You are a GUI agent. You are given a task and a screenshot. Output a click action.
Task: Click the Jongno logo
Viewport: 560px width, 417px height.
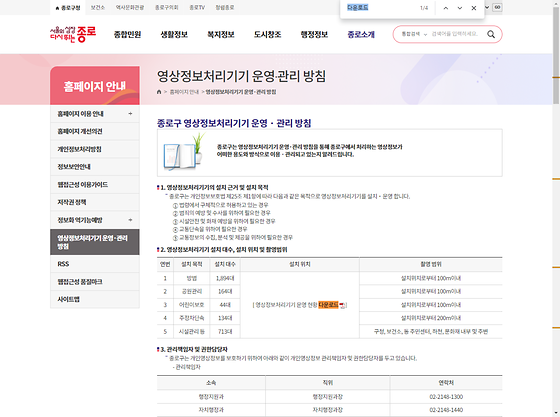coord(73,34)
